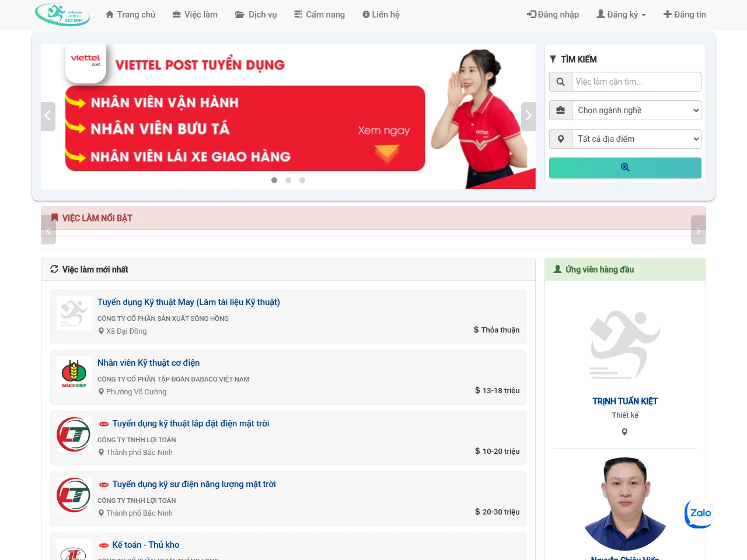Click the bookmark icon of Việc làm nổi bật
The image size is (747, 560).
click(x=55, y=218)
